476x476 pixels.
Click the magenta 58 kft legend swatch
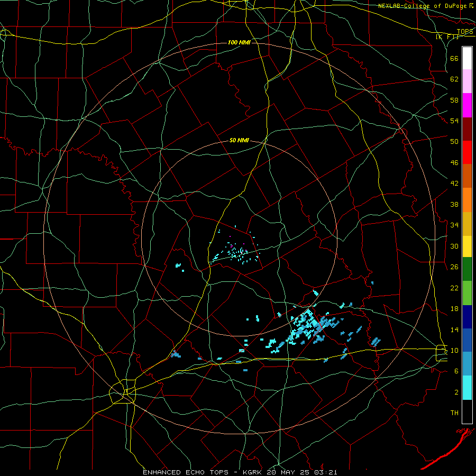[x=467, y=105]
